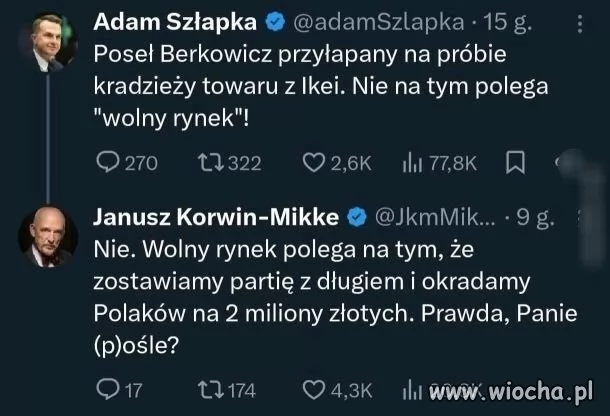610x416 pixels.
Task: Reply to Adam Szłapka's tweet
Action: tap(106, 163)
